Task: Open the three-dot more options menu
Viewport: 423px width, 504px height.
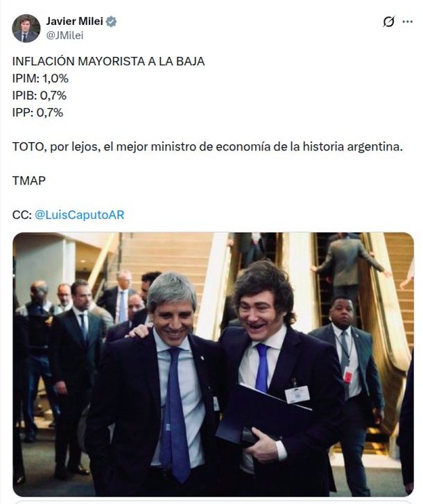Action: point(408,21)
